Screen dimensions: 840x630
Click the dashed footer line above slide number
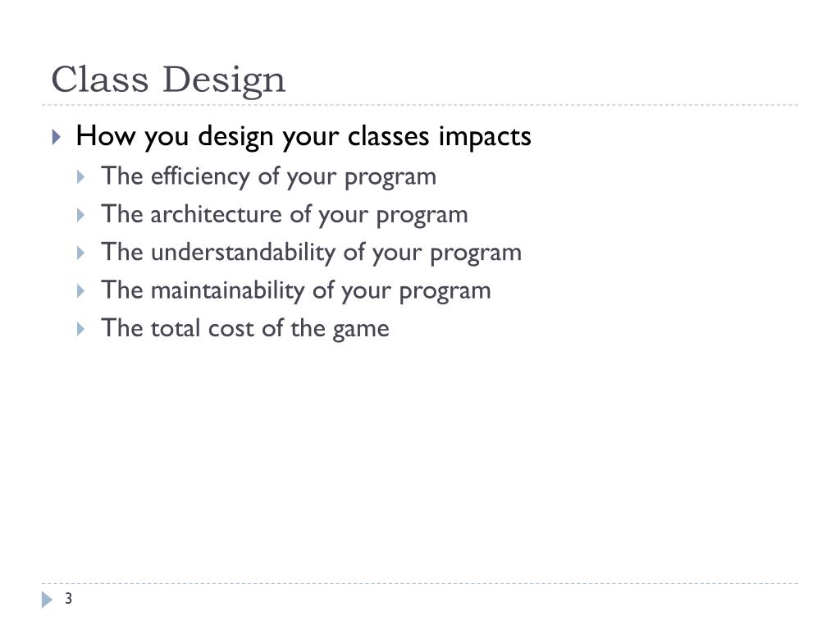(x=420, y=583)
